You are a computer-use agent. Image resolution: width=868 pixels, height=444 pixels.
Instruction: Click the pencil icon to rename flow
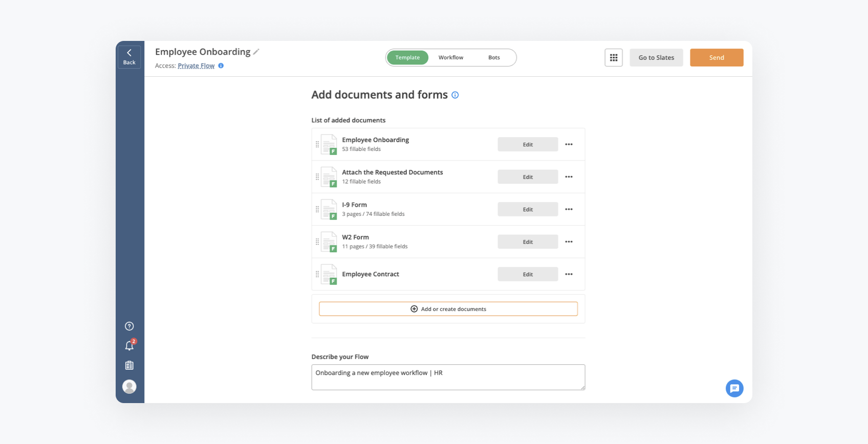(256, 52)
